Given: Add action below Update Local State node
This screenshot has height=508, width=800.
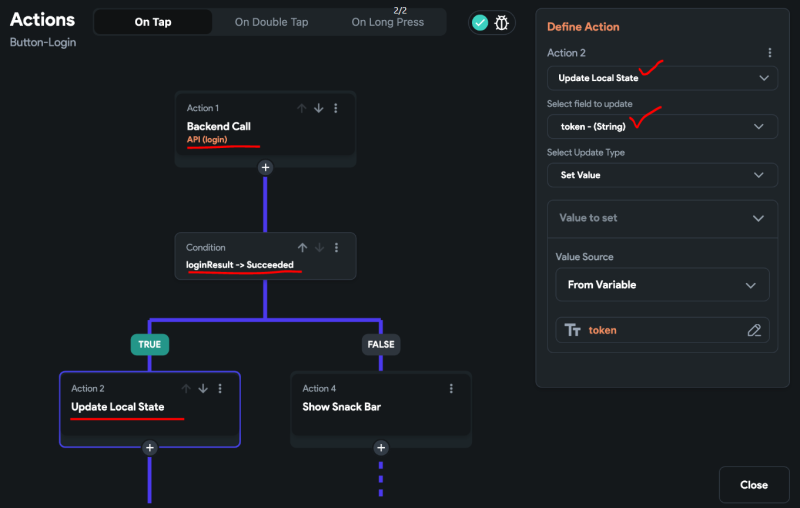Looking at the screenshot, I should (x=149, y=448).
